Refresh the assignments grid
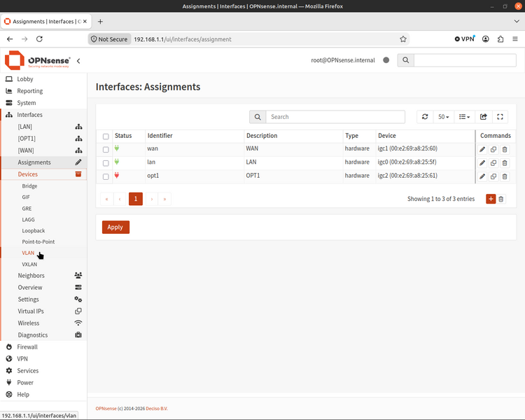 point(425,117)
